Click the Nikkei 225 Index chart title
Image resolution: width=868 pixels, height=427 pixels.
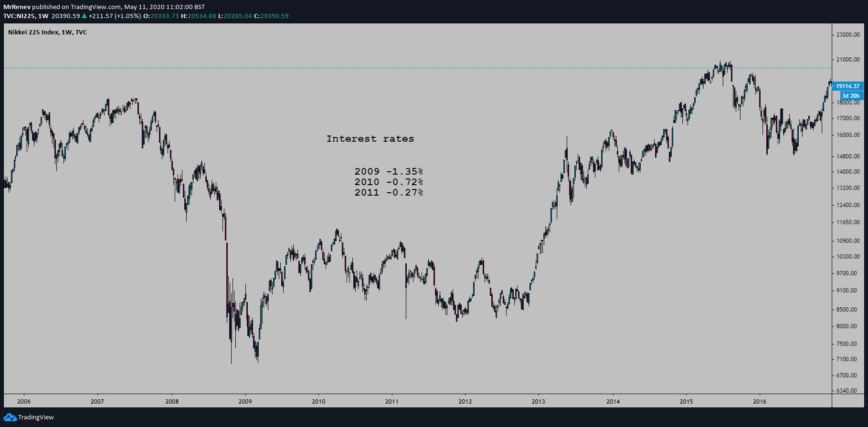tap(47, 32)
